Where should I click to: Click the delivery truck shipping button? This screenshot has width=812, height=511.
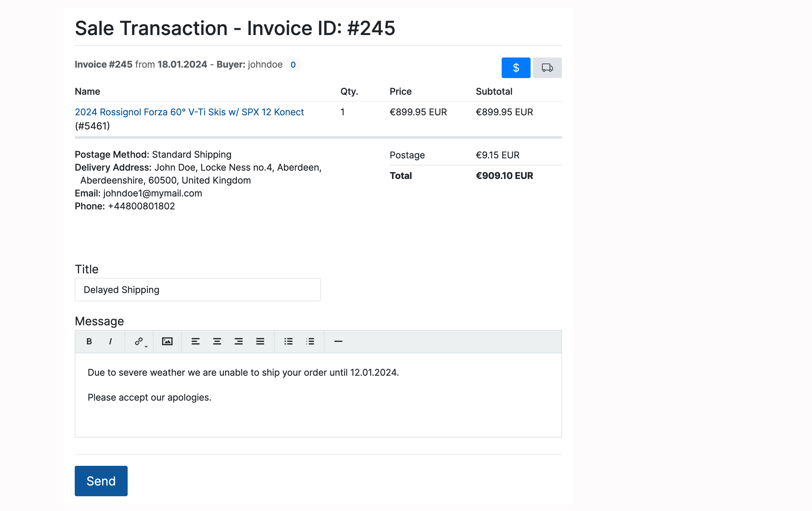(x=547, y=68)
